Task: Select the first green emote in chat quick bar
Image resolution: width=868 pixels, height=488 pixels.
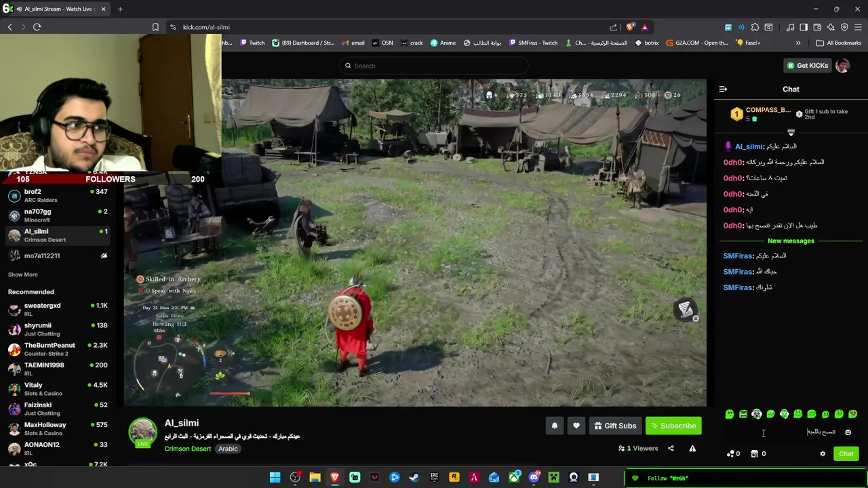Action: click(730, 414)
